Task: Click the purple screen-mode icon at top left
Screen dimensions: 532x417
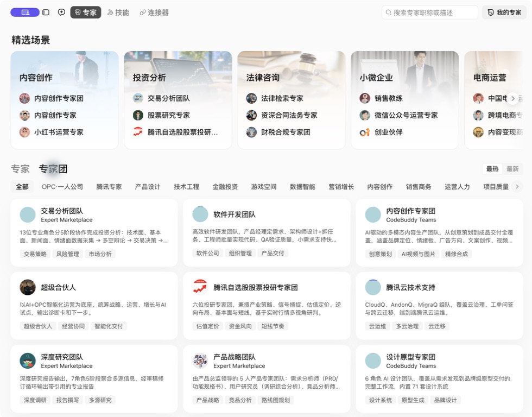Action: (x=25, y=12)
